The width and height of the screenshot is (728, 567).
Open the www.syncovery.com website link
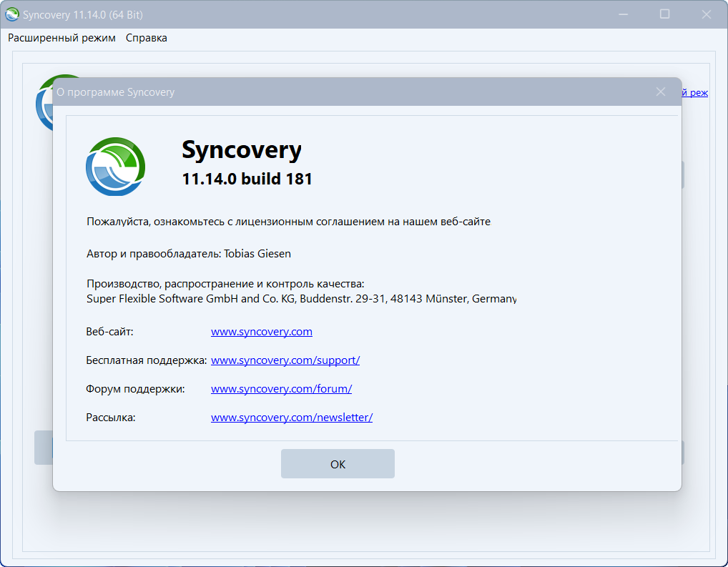(x=262, y=332)
